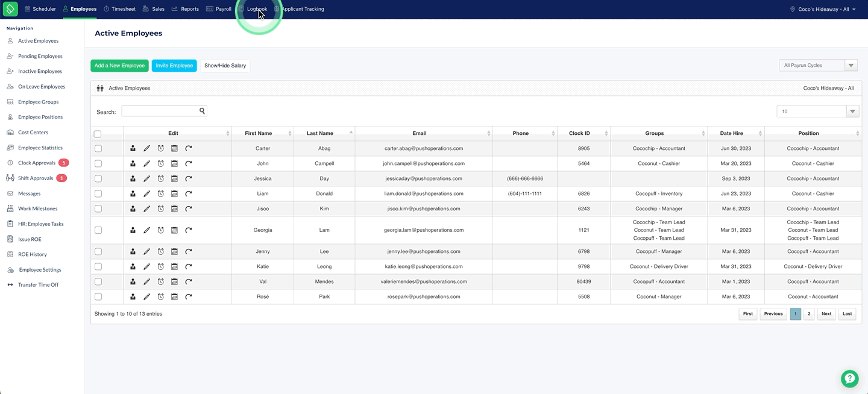Open the Payroll tab

click(219, 9)
